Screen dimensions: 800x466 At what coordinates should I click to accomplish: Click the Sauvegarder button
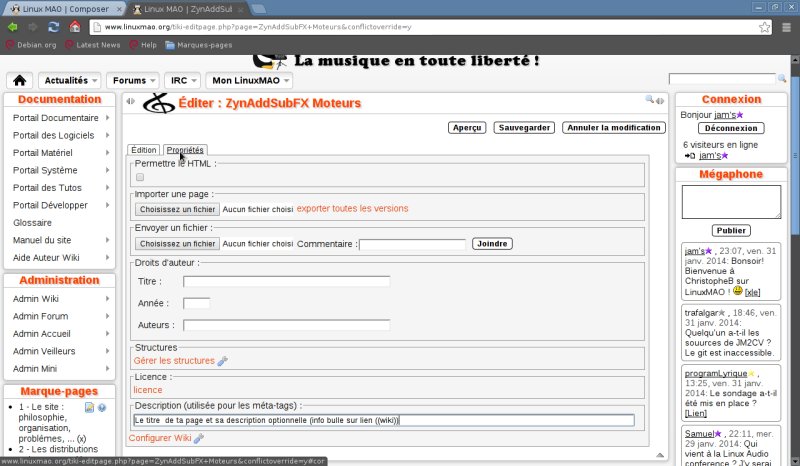[x=524, y=128]
